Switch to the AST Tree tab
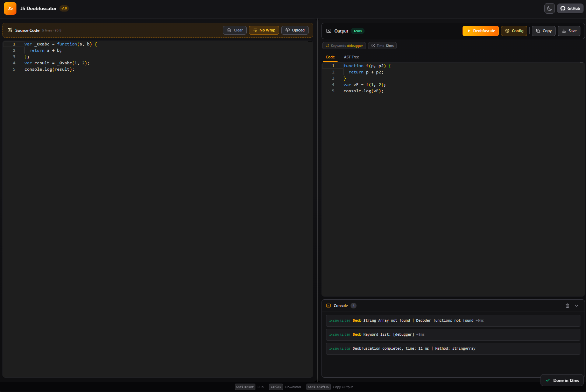 [351, 57]
